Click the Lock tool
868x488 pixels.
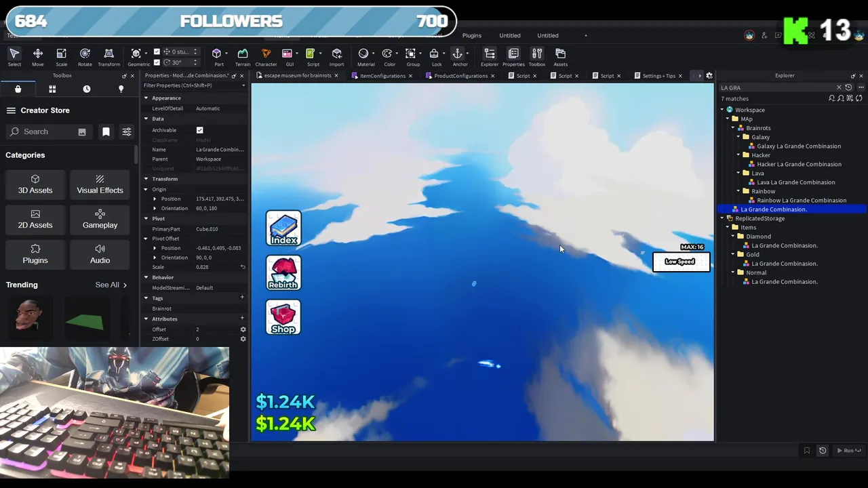coord(436,57)
